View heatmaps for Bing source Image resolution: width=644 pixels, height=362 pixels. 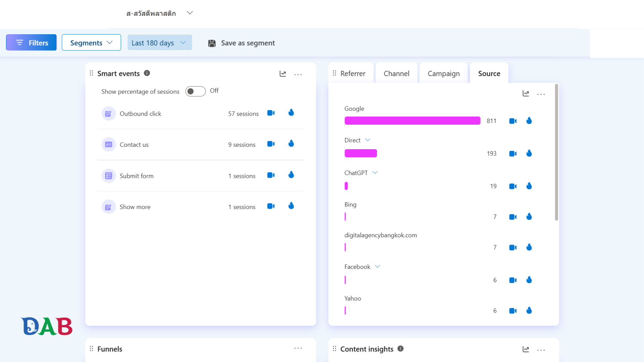529,217
